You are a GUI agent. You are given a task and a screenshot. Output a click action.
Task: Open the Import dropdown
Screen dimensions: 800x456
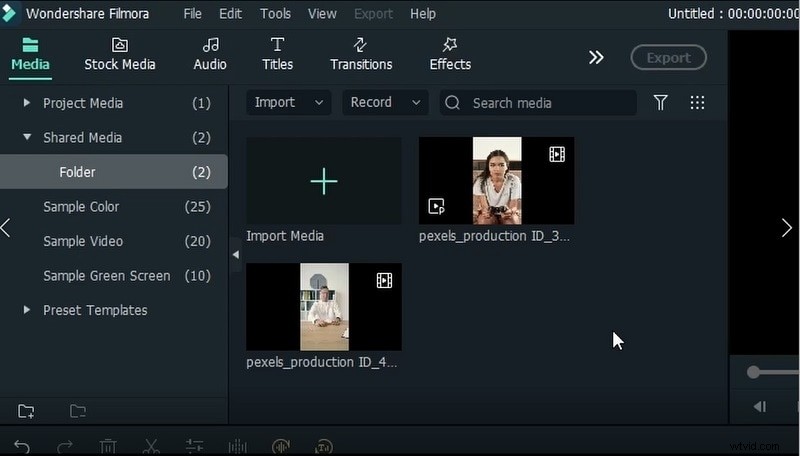click(289, 103)
